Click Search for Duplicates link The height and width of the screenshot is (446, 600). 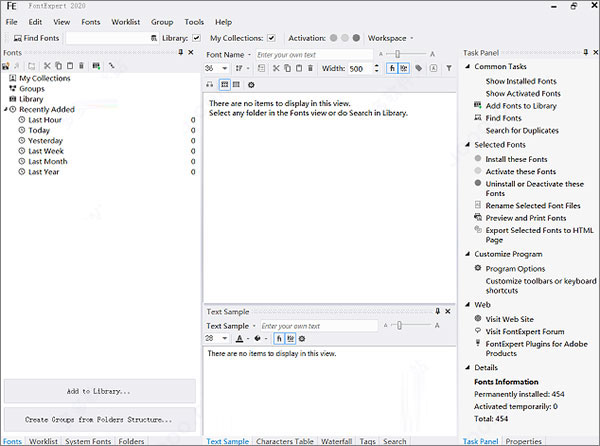[522, 130]
